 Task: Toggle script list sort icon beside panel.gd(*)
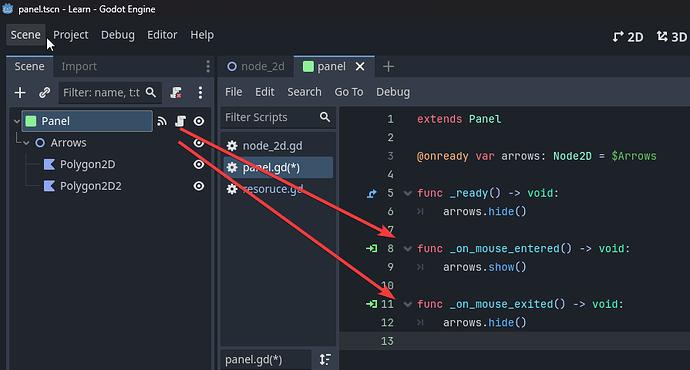point(325,359)
